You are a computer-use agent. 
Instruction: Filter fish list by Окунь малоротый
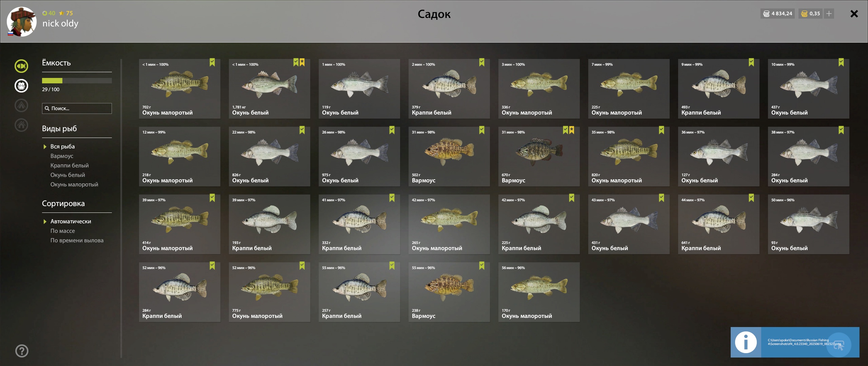pos(74,184)
